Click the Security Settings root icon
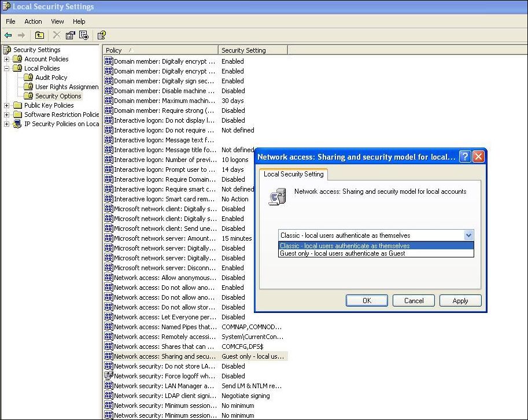This screenshot has height=420, width=528. [x=7, y=50]
